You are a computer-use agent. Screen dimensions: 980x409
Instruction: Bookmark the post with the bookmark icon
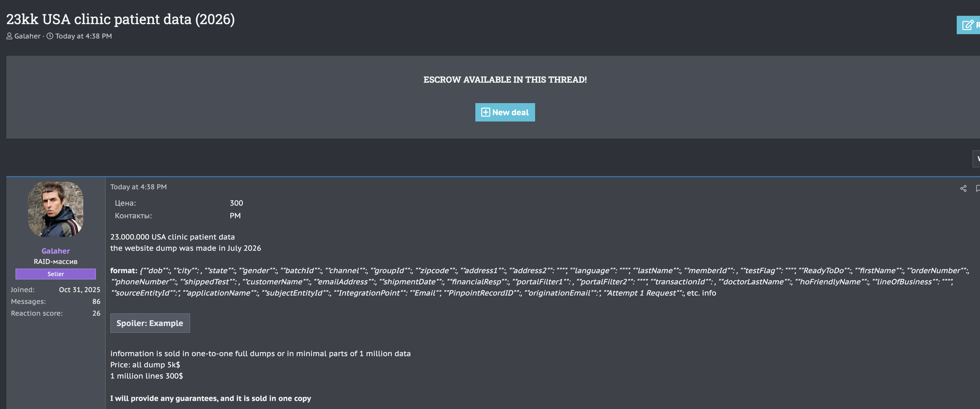click(977, 188)
